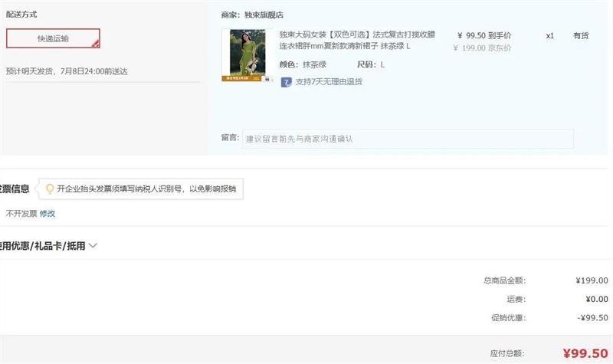Open the 独束大码女装 product title link

(357, 41)
